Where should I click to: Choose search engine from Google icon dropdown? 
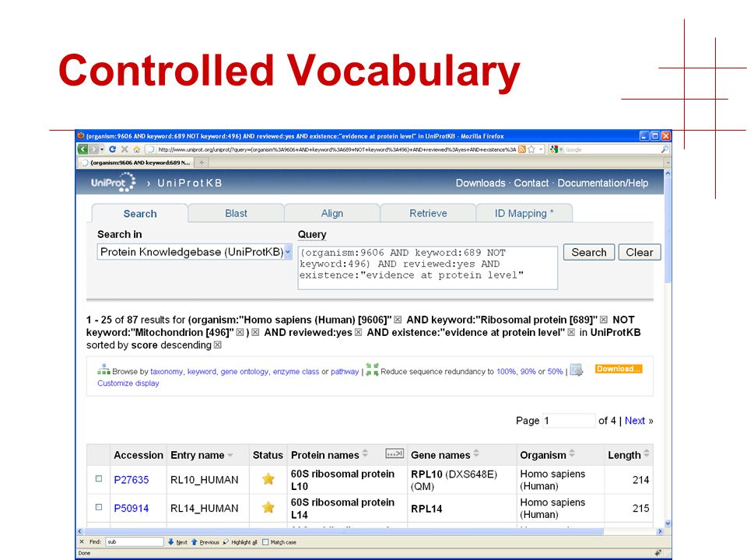click(x=556, y=149)
